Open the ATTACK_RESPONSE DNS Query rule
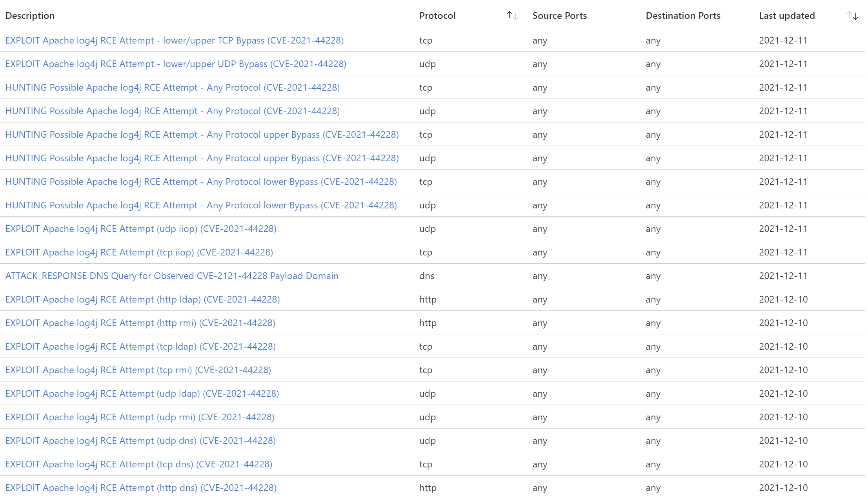 tap(171, 275)
